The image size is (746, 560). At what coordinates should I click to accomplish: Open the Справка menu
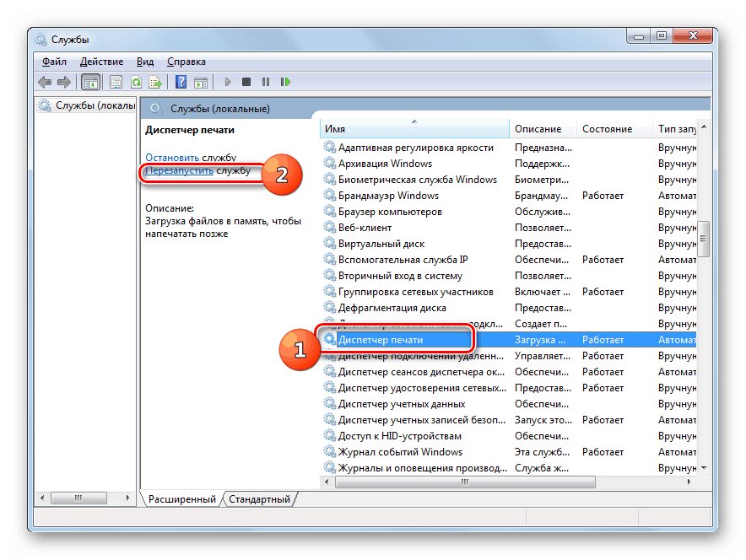pyautogui.click(x=186, y=62)
